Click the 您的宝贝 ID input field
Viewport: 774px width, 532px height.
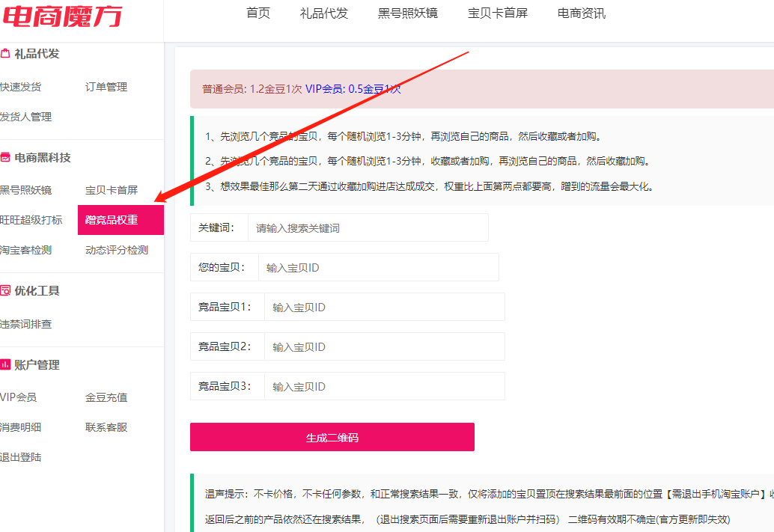click(378, 267)
